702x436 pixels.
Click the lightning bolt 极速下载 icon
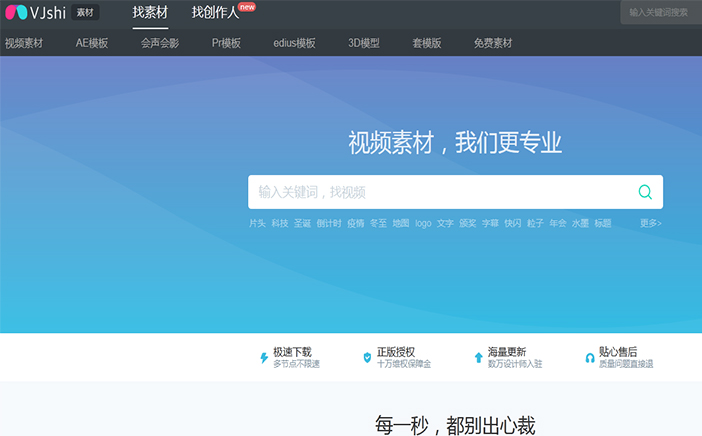pyautogui.click(x=264, y=358)
